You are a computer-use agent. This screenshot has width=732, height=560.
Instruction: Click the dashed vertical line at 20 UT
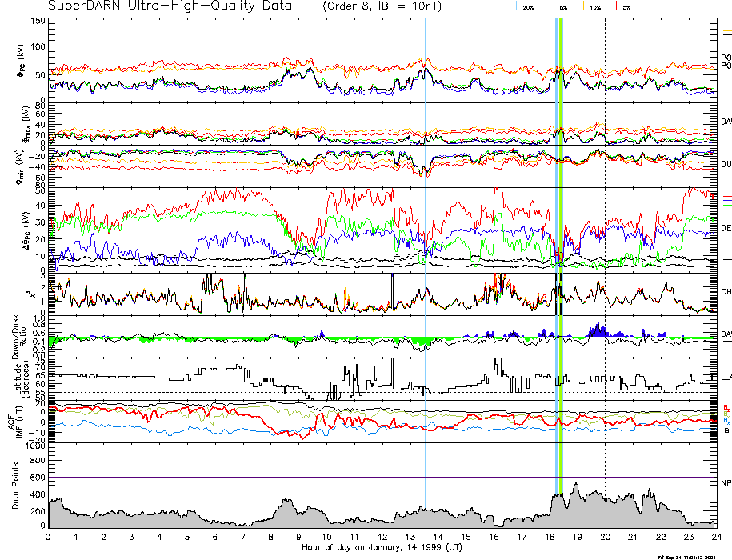point(605,240)
